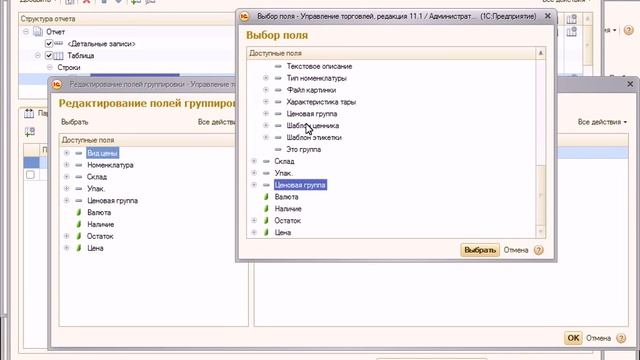Cancel the Выбор поля dialog with Отмена
This screenshot has width=640, height=360.
point(516,250)
